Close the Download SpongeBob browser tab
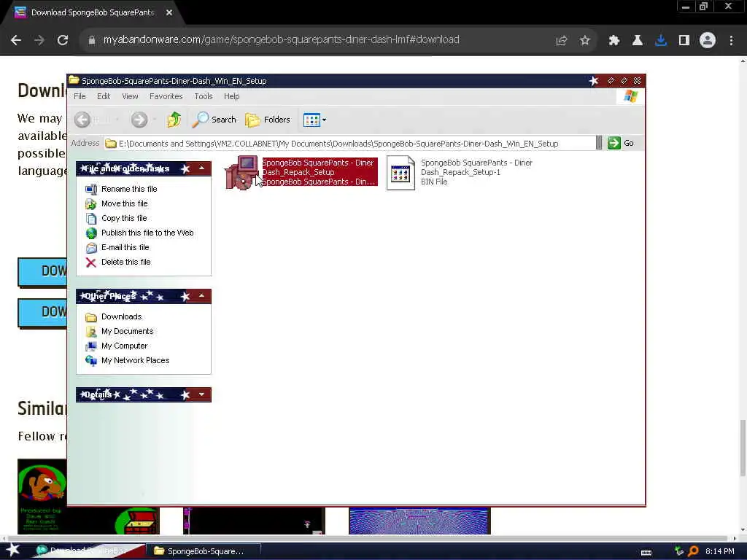747x560 pixels. click(169, 13)
